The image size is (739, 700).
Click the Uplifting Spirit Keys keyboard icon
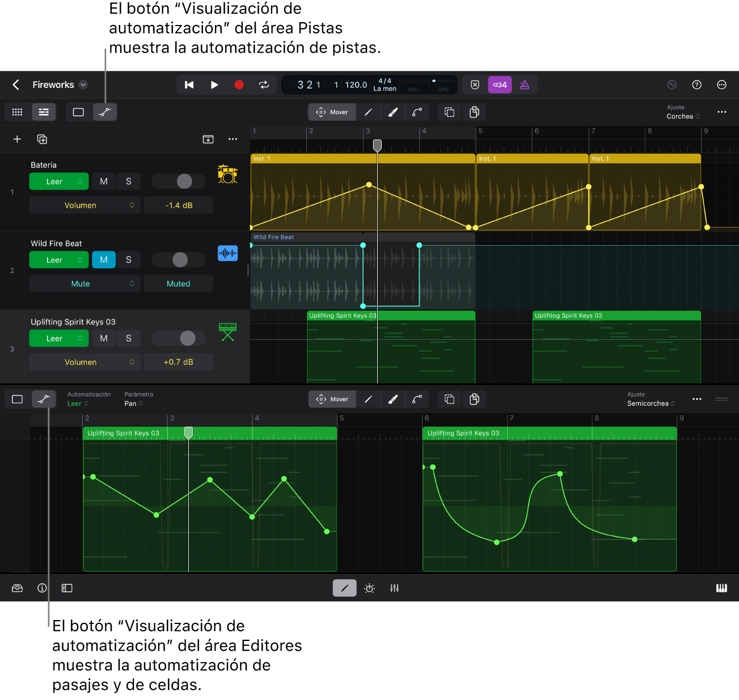(x=227, y=332)
